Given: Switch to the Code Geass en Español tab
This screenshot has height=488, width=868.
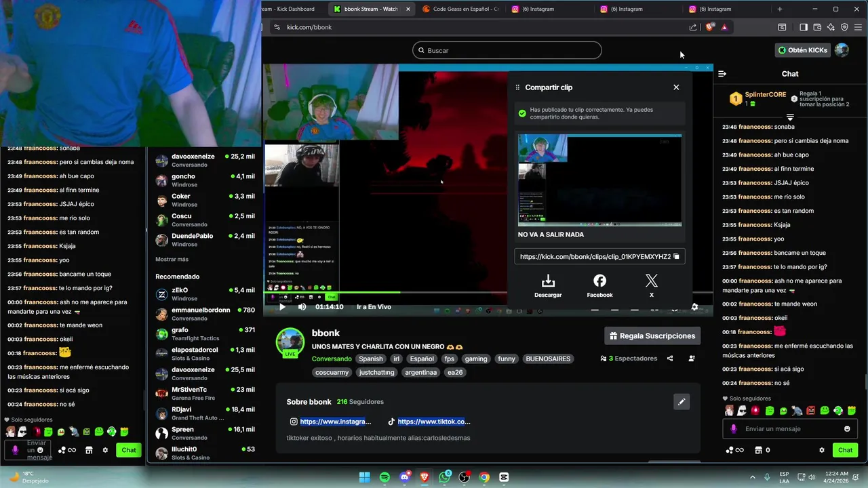Looking at the screenshot, I should tap(461, 9).
